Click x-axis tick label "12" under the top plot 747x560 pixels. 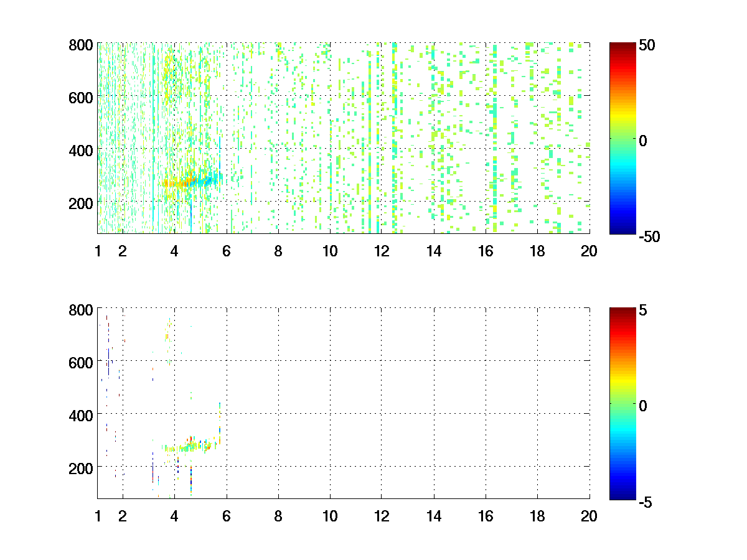pos(381,251)
